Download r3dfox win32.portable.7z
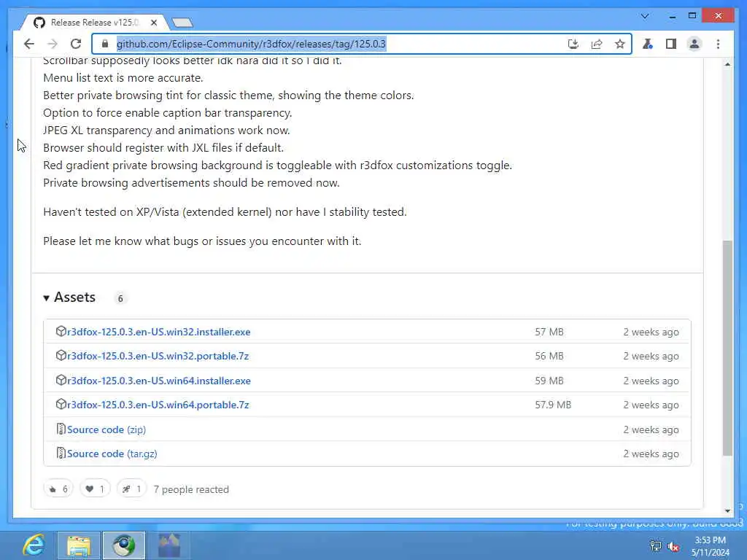 [x=158, y=356]
